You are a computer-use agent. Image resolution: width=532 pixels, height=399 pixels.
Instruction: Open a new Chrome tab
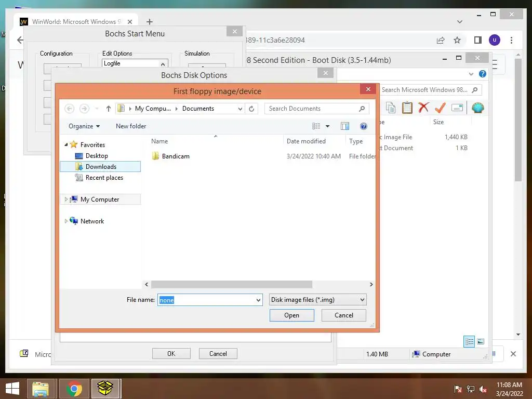coord(149,22)
